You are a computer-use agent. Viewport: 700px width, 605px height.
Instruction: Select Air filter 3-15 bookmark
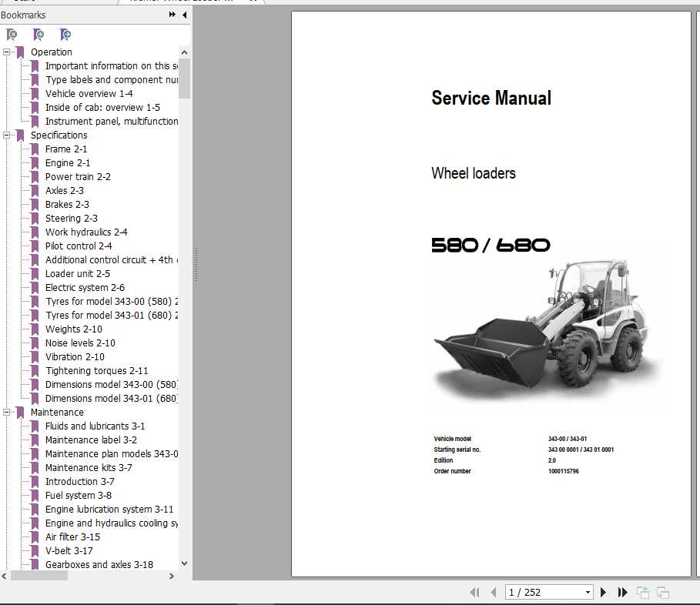(x=72, y=536)
